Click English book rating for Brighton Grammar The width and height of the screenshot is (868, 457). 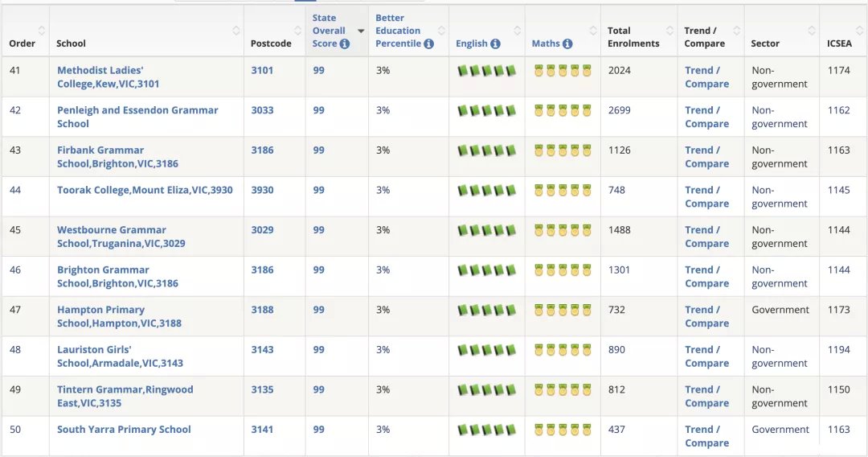click(486, 270)
